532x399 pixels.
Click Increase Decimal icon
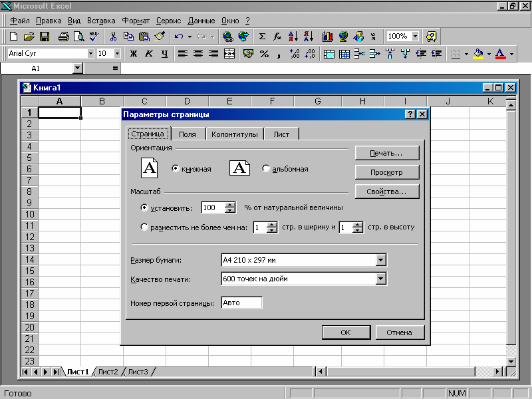(x=295, y=54)
